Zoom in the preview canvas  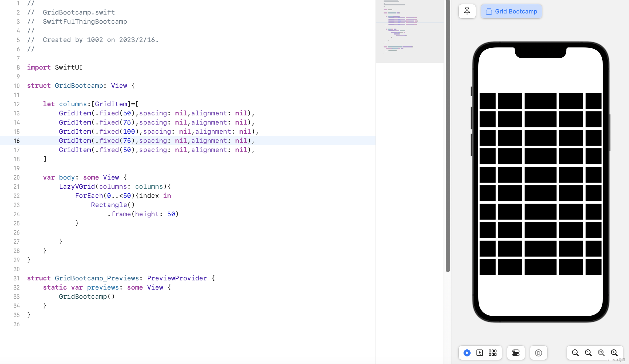tap(614, 353)
